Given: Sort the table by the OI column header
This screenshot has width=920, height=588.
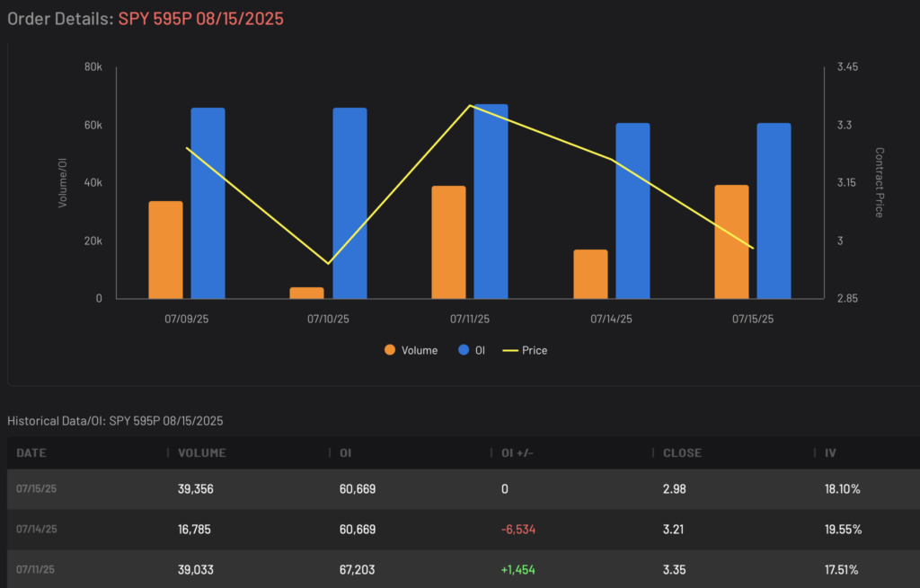Looking at the screenshot, I should point(346,452).
